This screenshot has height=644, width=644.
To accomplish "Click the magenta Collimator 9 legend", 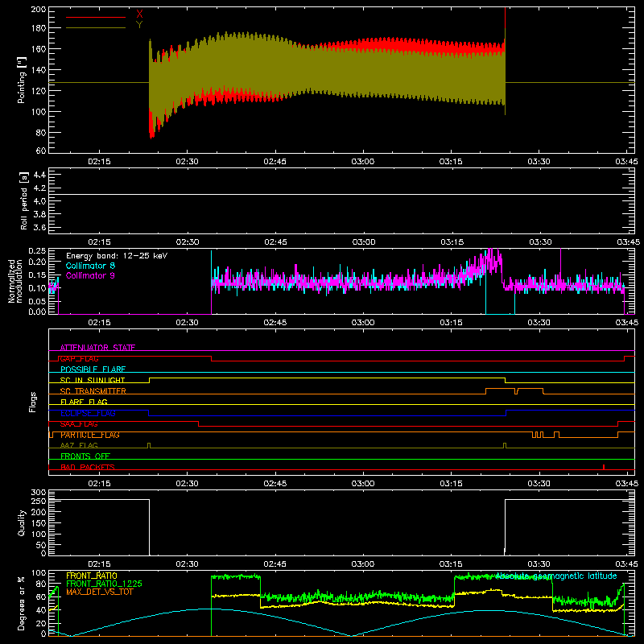I will coord(90,275).
